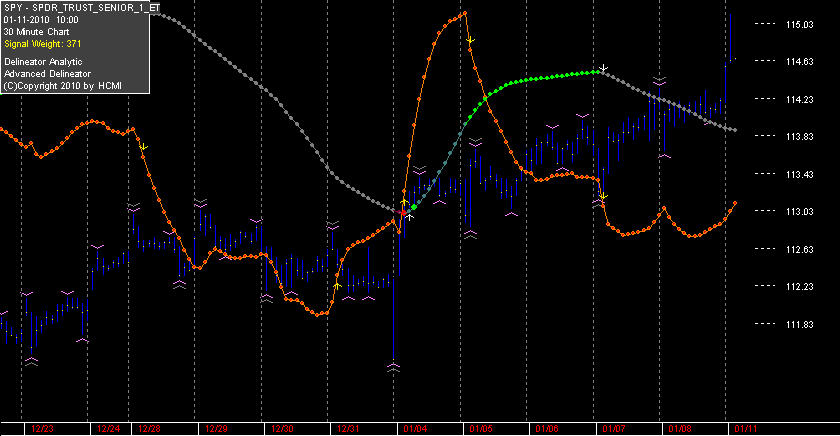Click the 01/06 date label
The image size is (840, 436).
coord(546,429)
